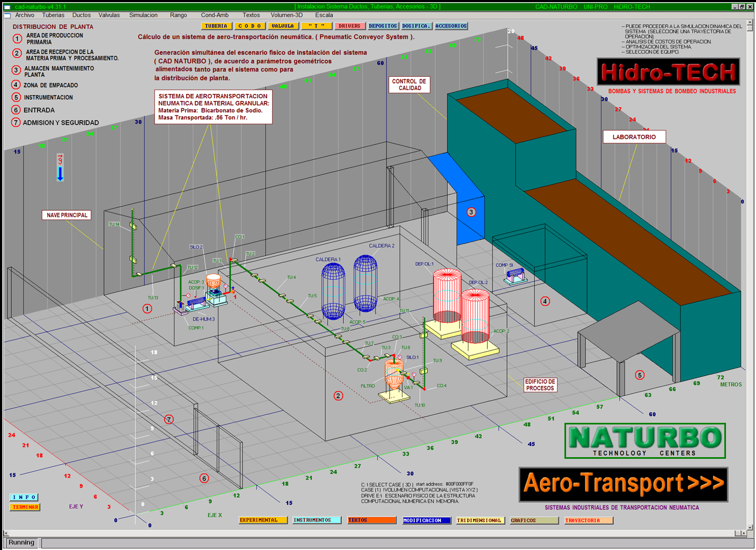
Task: Click zone marker 7 near gate
Action: click(x=169, y=420)
